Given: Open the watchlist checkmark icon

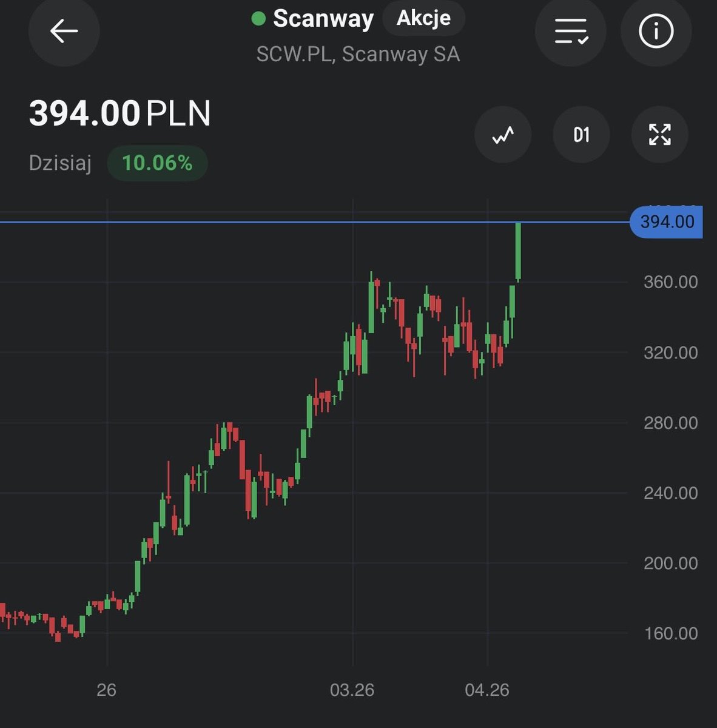Looking at the screenshot, I should pos(570,32).
